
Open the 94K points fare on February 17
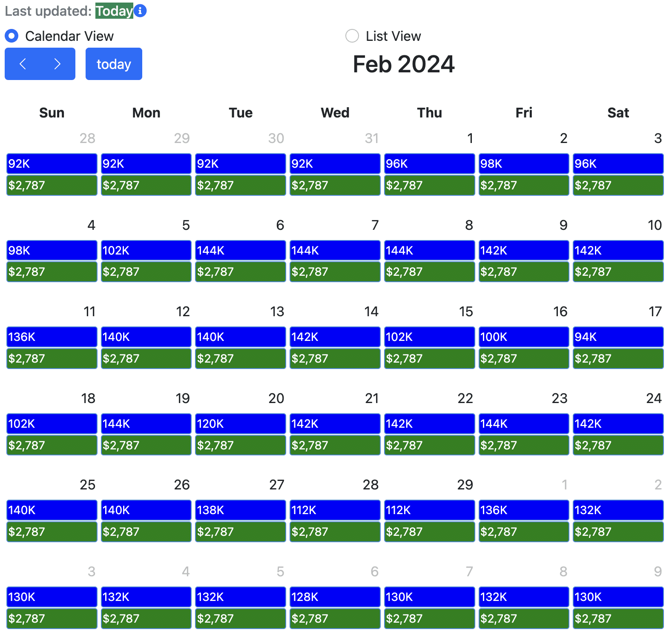618,337
